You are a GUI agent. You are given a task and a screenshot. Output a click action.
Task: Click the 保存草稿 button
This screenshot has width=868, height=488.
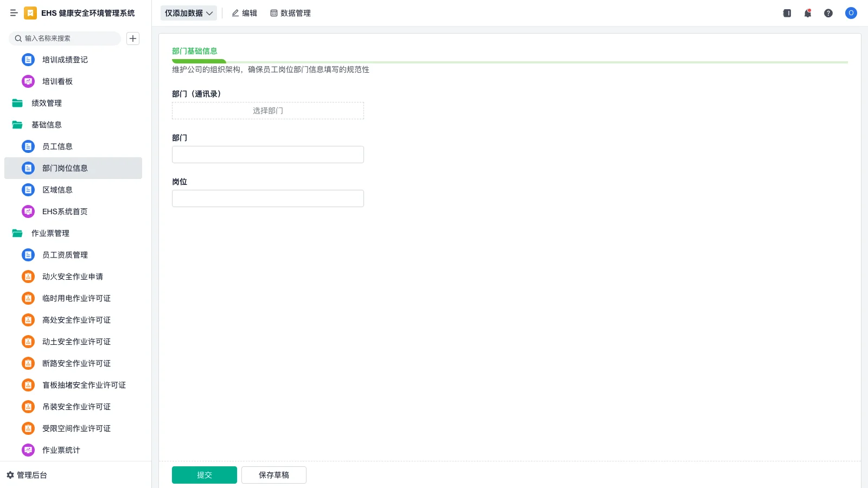point(274,475)
